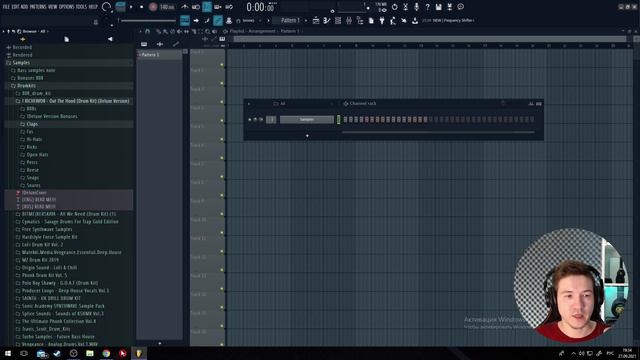Toggle loop recording icon beside the time display
The height and width of the screenshot is (360, 640).
229,7
